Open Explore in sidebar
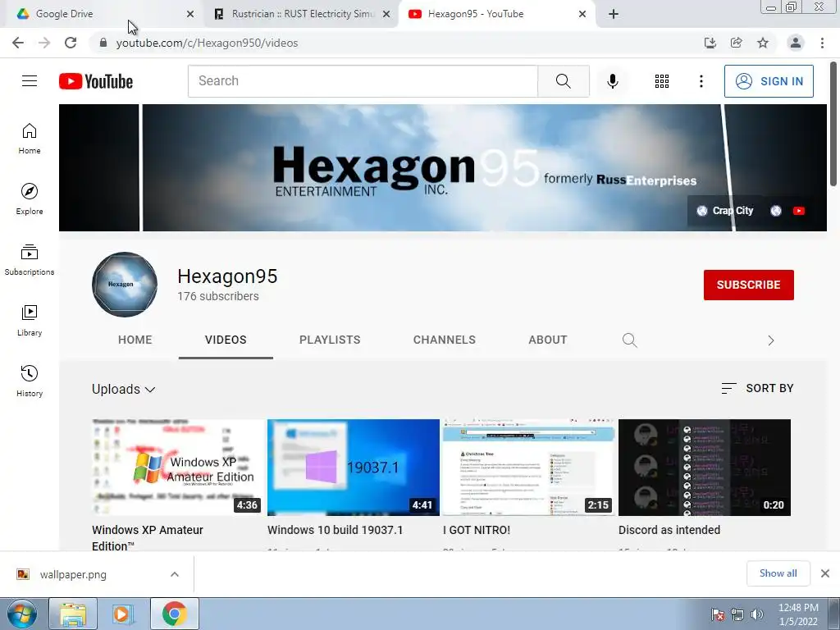 [30, 199]
